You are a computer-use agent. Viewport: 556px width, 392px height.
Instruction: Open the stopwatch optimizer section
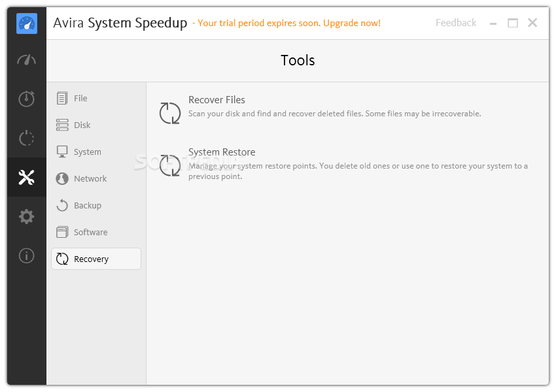tap(27, 99)
